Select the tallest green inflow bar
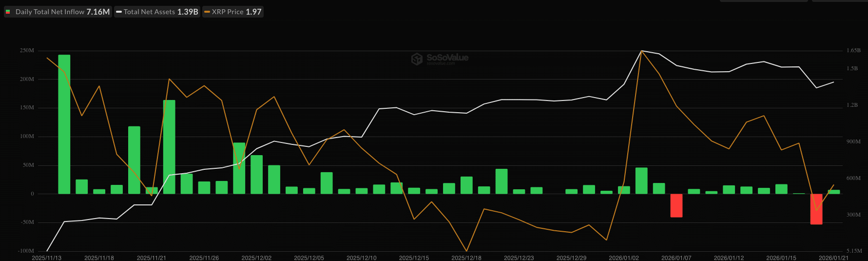868x261 pixels. (64, 124)
